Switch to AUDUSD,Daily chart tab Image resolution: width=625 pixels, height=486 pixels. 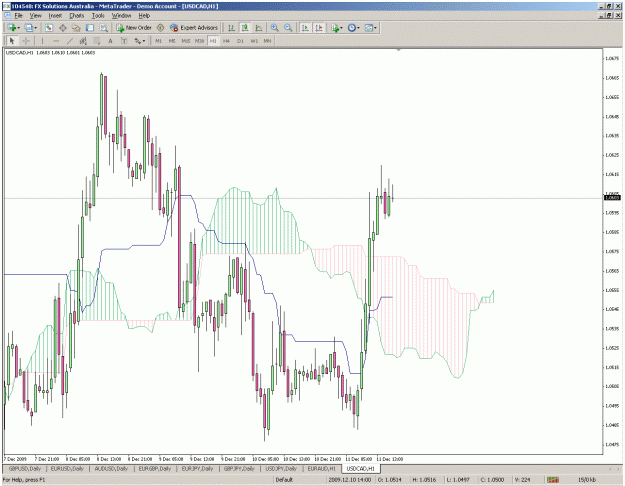(x=111, y=468)
